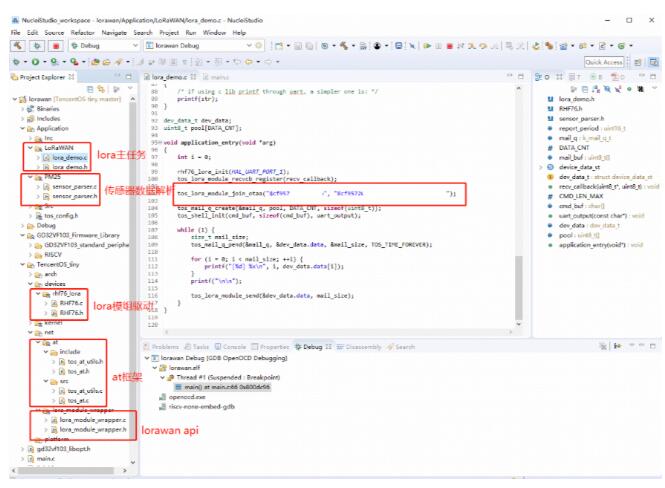
Task: Open the File menu
Action: [x=16, y=33]
